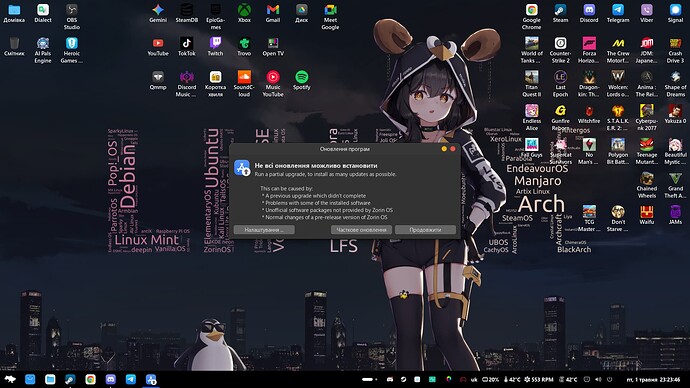Launch Counter-Strike 2 desktop icon
The height and width of the screenshot is (388, 690).
pos(560,50)
